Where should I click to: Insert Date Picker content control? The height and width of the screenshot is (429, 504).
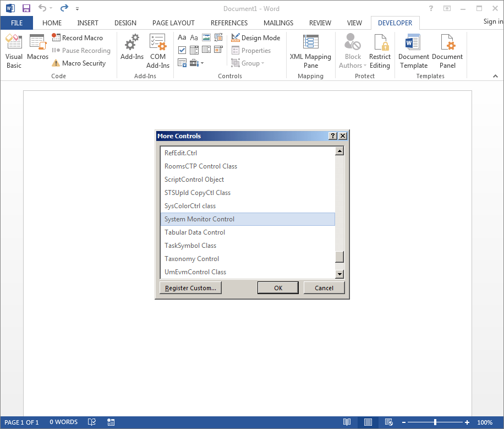coord(218,50)
